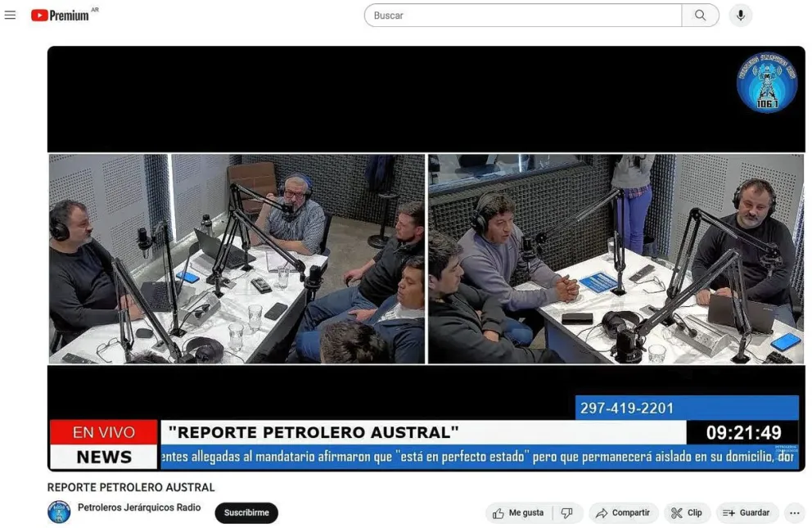Click the Buscar search field
Viewport: 812px width, 528px height.
click(522, 16)
